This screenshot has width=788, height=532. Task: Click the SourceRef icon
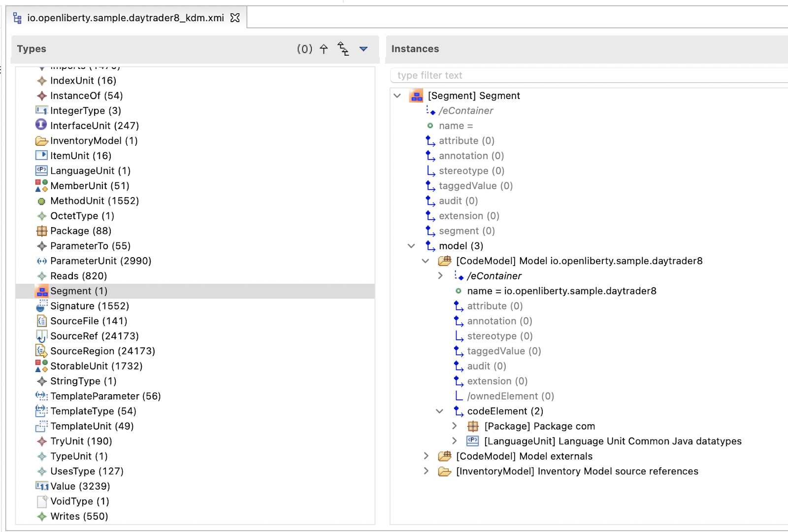coord(41,336)
